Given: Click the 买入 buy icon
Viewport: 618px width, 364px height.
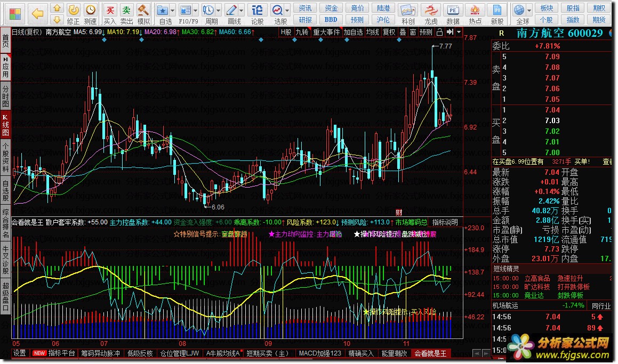Looking at the screenshot, I should tap(110, 10).
